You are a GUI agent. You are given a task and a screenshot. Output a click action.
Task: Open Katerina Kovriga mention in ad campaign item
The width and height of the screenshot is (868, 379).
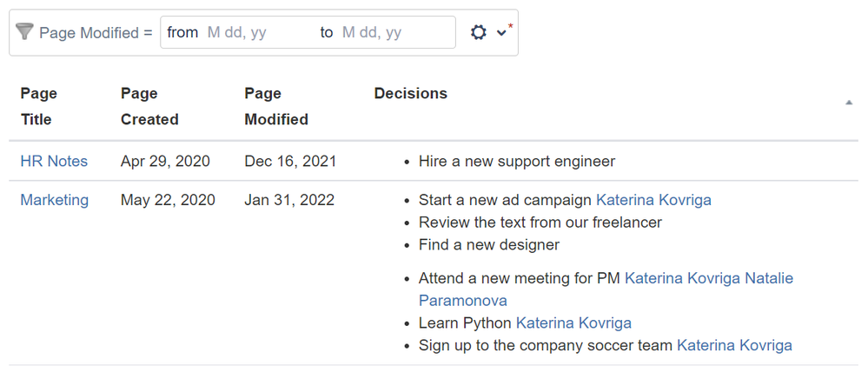click(x=653, y=200)
